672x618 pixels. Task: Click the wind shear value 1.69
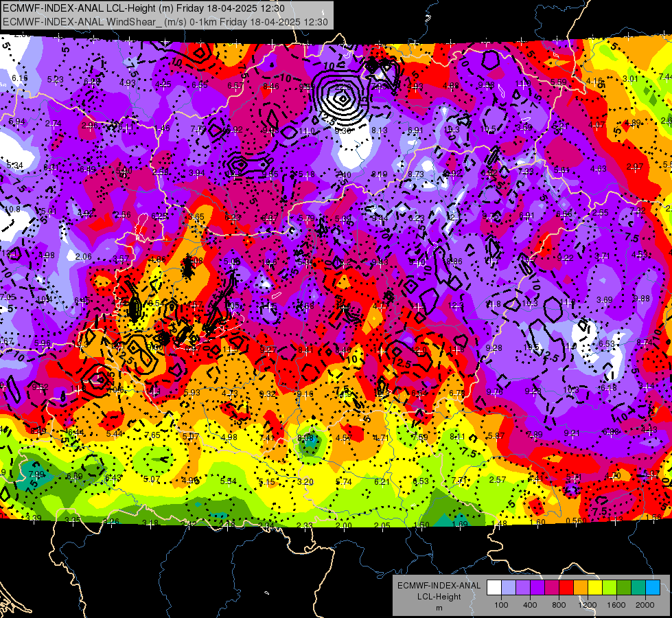459,524
